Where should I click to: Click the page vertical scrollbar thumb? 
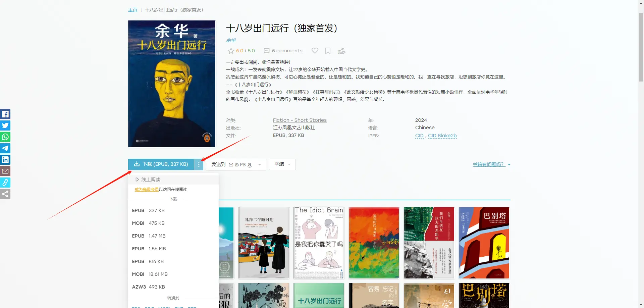pyautogui.click(x=641, y=47)
